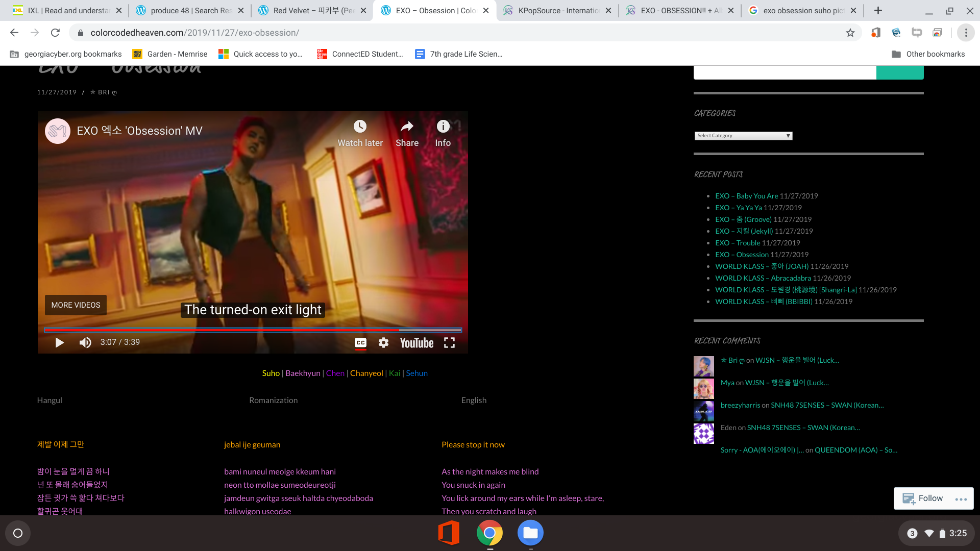Open the Chrome three-dot menu
This screenshot has height=551, width=980.
tap(966, 33)
